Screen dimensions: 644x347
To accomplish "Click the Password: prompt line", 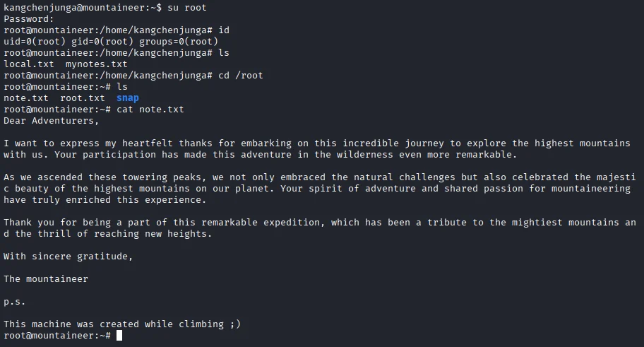I will click(28, 19).
